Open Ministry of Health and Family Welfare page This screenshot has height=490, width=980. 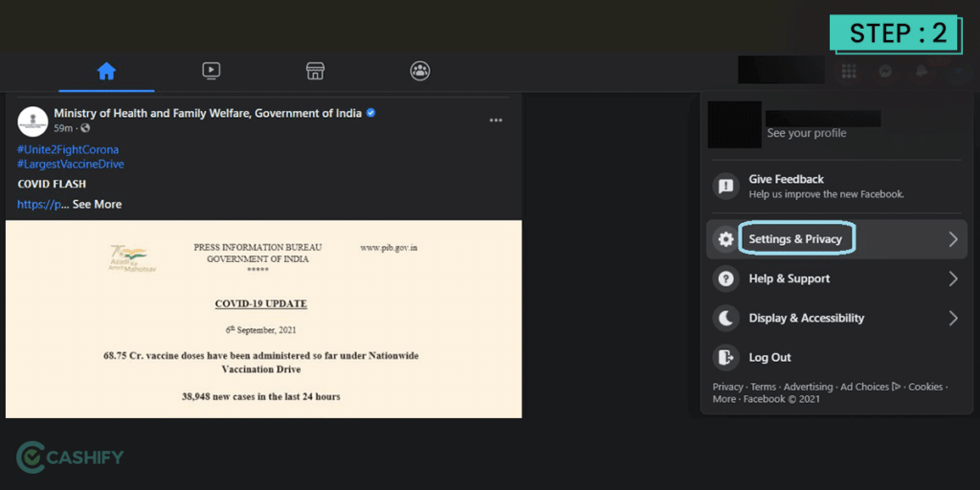(x=208, y=113)
